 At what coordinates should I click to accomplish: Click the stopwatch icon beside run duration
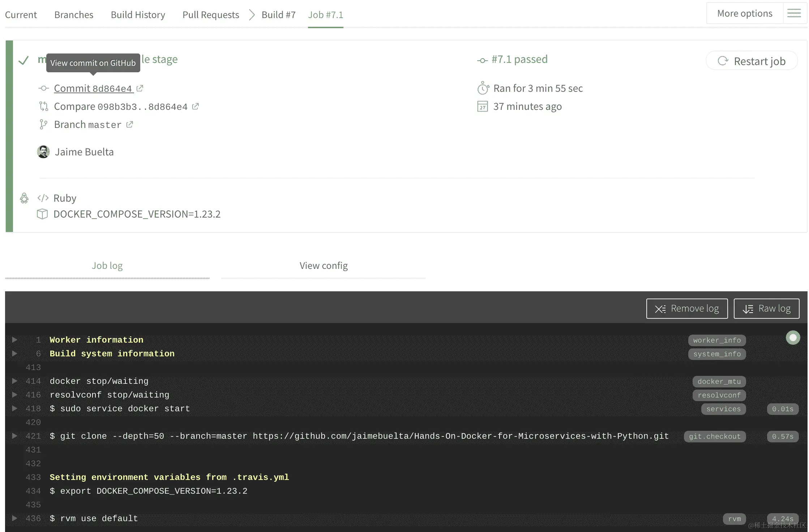483,88
